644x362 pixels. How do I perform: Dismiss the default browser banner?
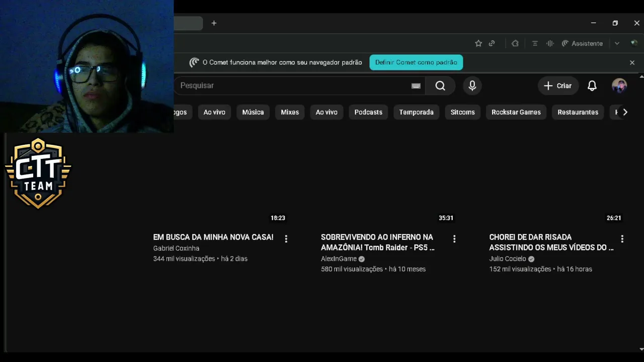(632, 62)
